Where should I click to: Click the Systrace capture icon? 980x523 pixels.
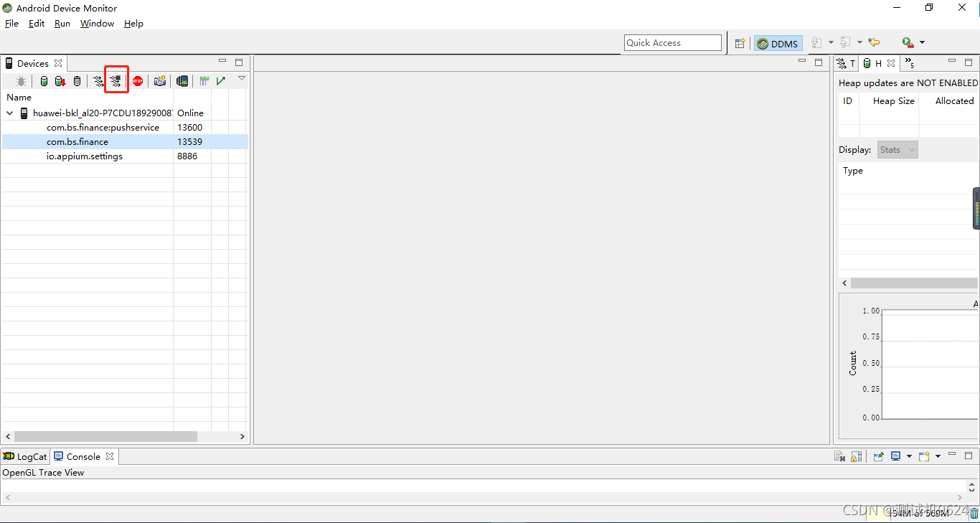[x=204, y=81]
